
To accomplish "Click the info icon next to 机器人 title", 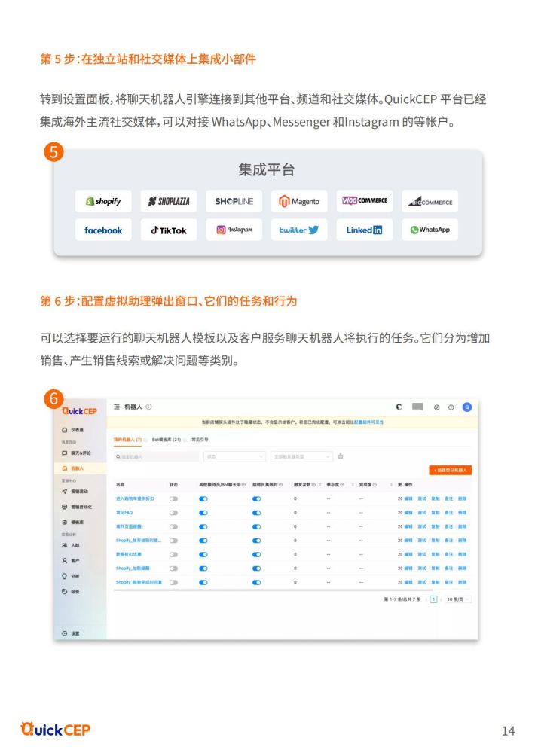I will pyautogui.click(x=148, y=407).
